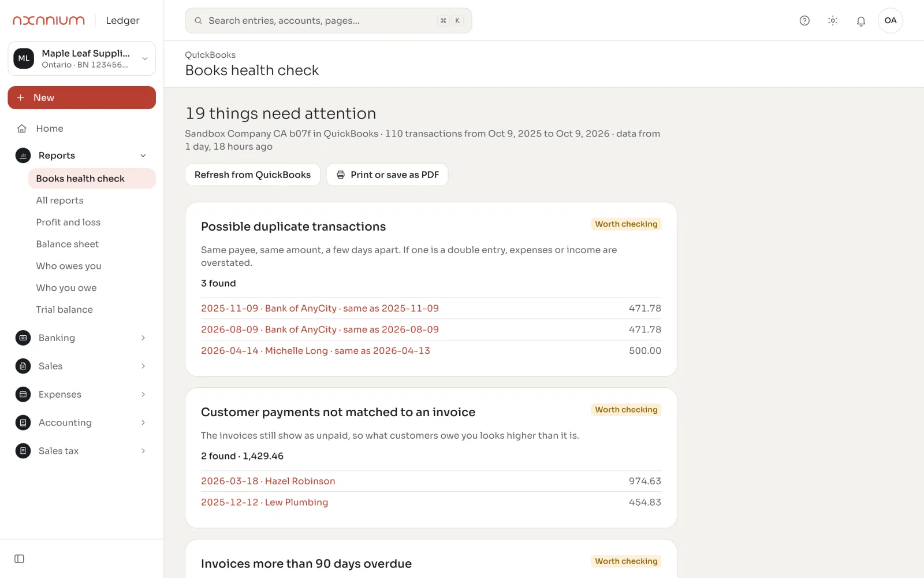Open Hazel Robinson payment entry

[268, 481]
